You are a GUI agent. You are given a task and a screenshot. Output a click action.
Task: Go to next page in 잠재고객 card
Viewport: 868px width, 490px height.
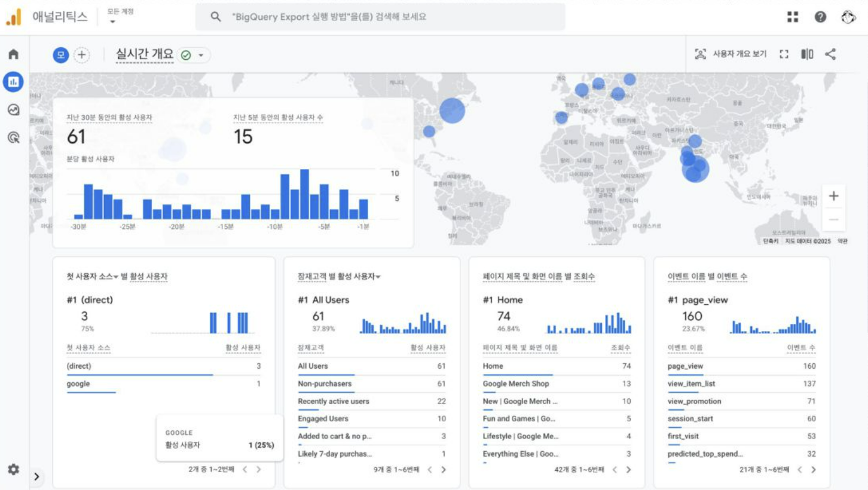point(444,470)
